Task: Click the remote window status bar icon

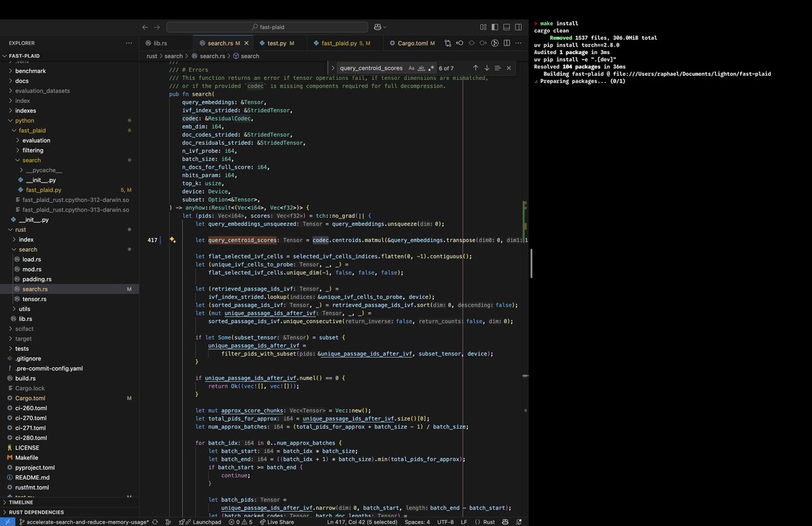Action: click(8, 522)
